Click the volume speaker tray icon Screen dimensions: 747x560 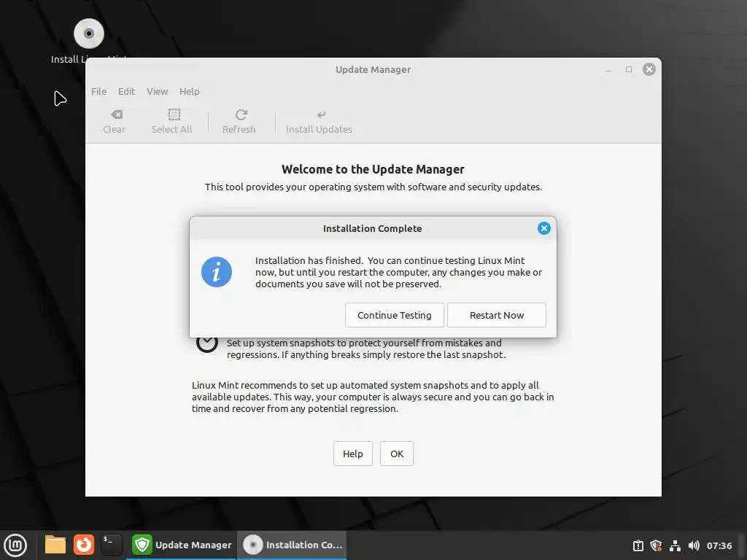pos(694,545)
